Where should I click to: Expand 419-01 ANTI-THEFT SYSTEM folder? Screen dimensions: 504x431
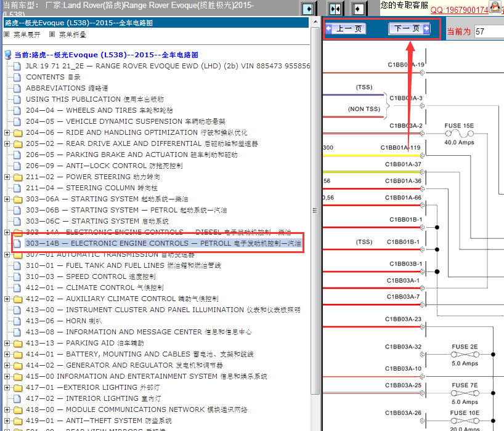coord(7,421)
